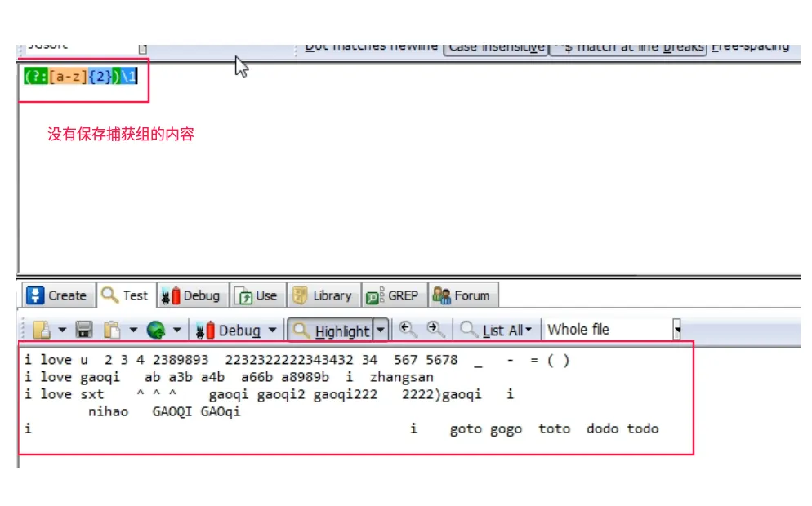The image size is (812, 506).
Task: Open the Highlight dropdown arrow
Action: click(381, 330)
